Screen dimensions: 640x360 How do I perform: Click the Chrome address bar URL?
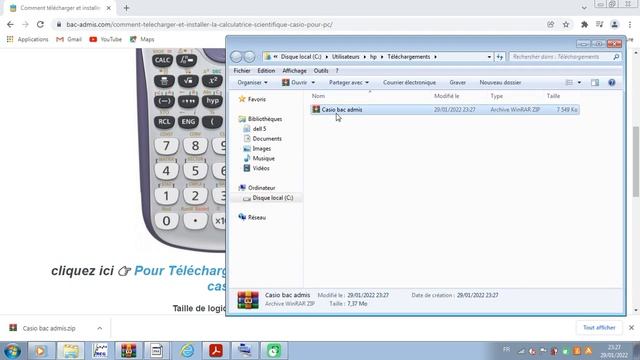(199, 24)
